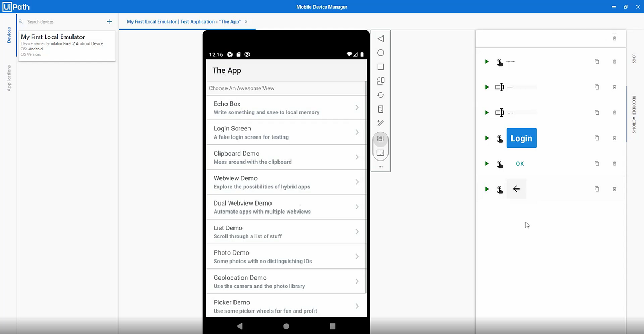Open the toolbar overflow menu
The width and height of the screenshot is (644, 334).
(x=380, y=166)
